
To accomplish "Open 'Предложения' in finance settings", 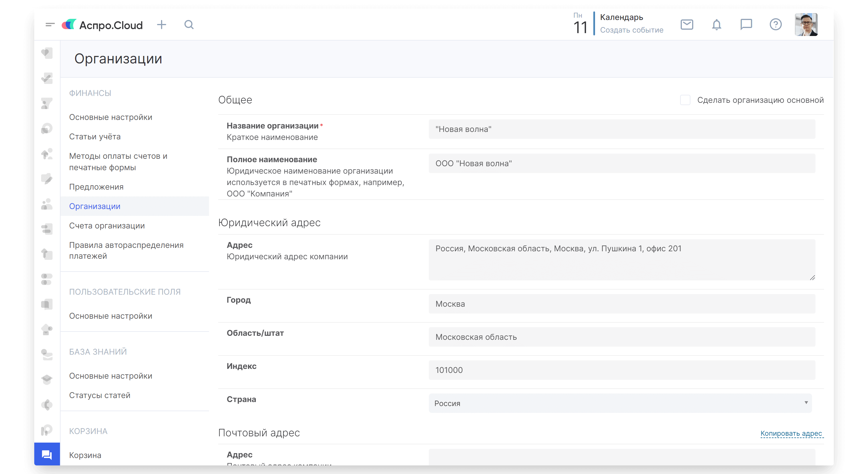I will coord(96,187).
